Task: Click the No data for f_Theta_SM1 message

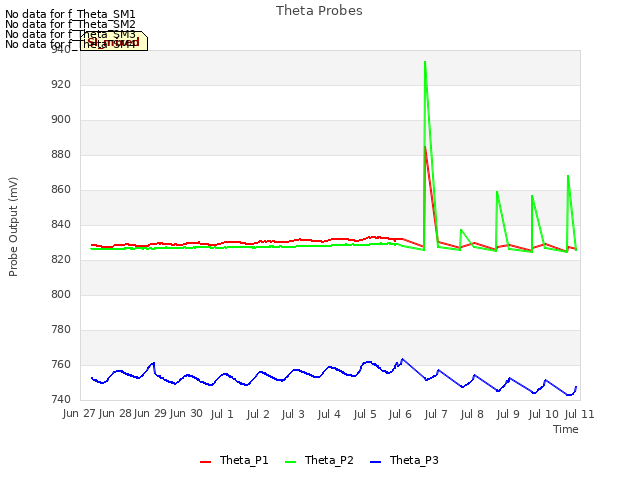Action: pos(70,14)
